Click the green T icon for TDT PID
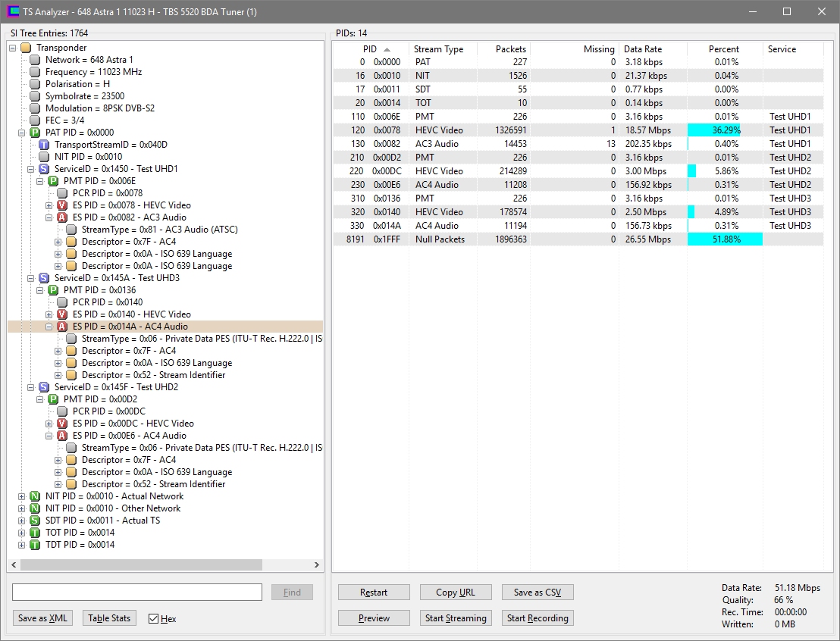 click(34, 545)
